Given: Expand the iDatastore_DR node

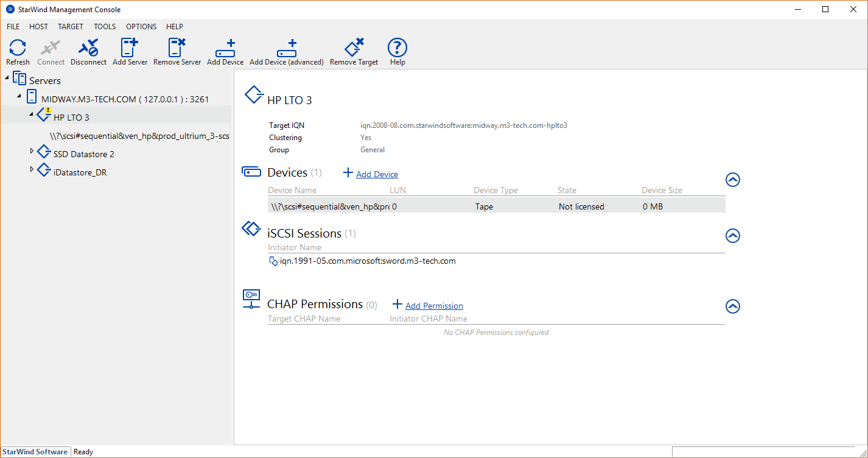Looking at the screenshot, I should 32,169.
